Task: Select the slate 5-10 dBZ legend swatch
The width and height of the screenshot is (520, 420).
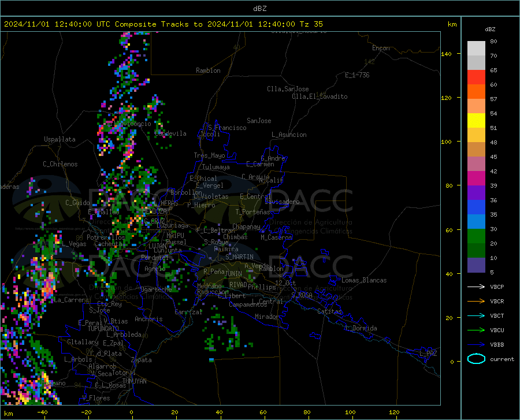Action: pos(476,265)
